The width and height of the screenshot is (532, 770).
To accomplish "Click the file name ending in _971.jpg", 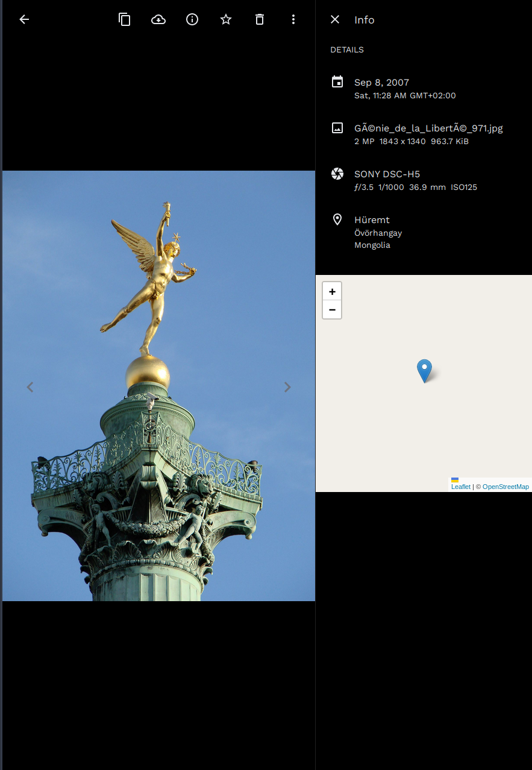I will tap(428, 128).
